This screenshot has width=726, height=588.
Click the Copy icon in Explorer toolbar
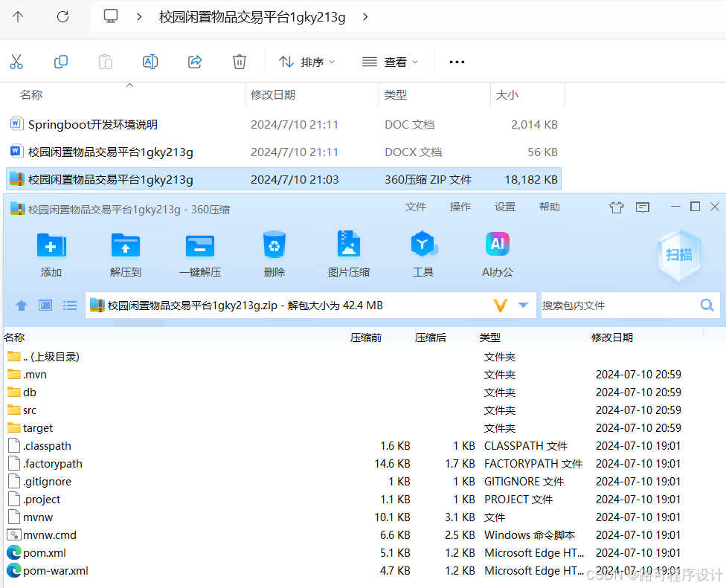[61, 62]
